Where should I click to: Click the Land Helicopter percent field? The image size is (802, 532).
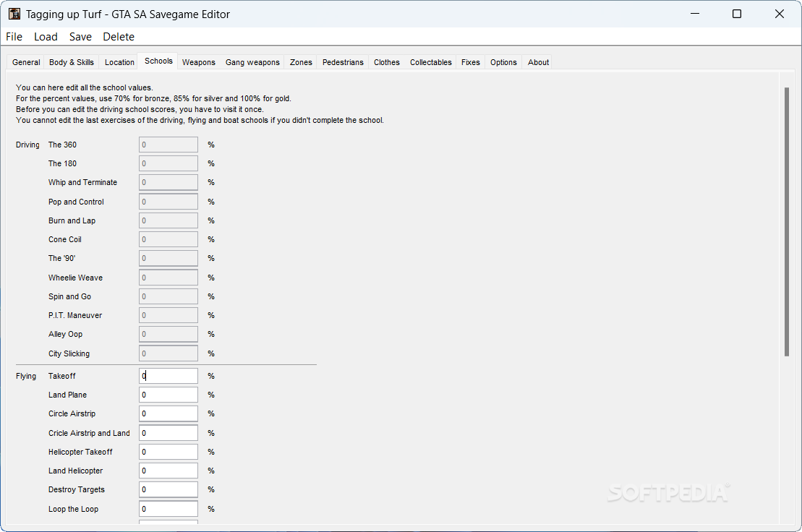coord(168,471)
